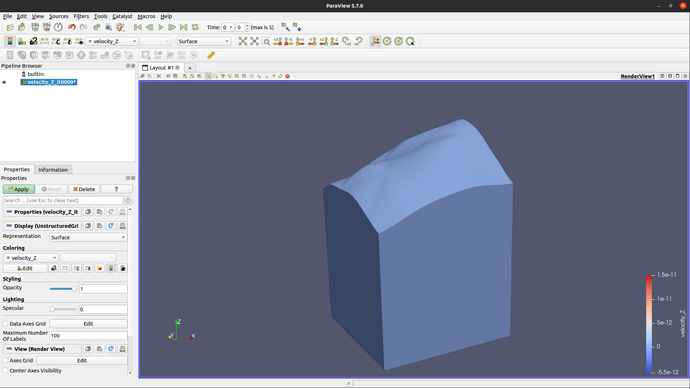The width and height of the screenshot is (690, 389).
Task: Click the Reset camera icon
Action: click(242, 41)
